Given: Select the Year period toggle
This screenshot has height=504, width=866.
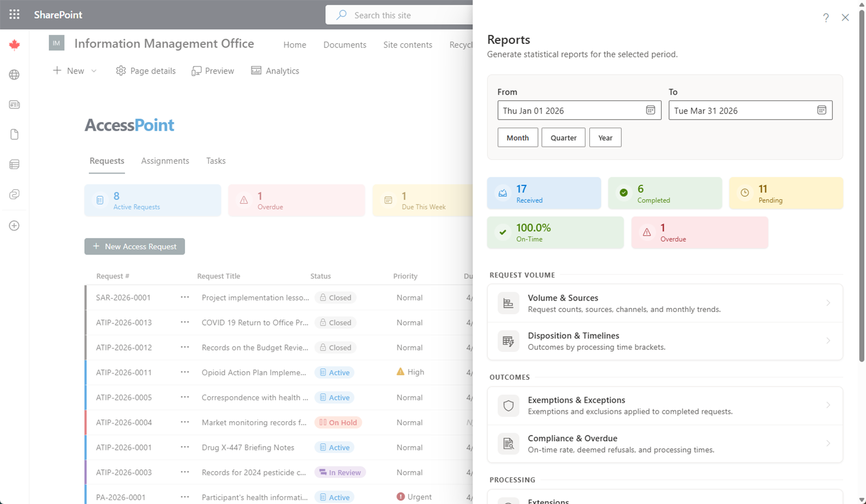Looking at the screenshot, I should tap(605, 137).
